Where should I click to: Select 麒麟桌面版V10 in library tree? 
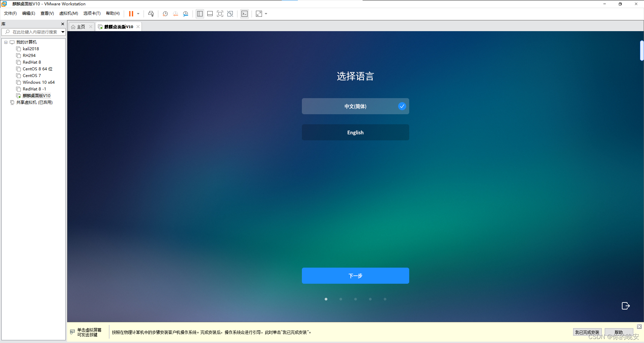37,96
